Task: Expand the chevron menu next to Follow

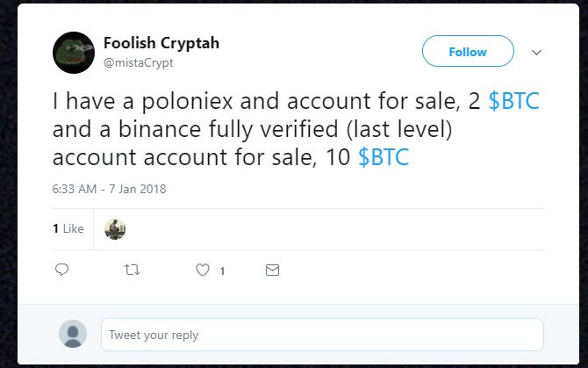Action: (537, 52)
